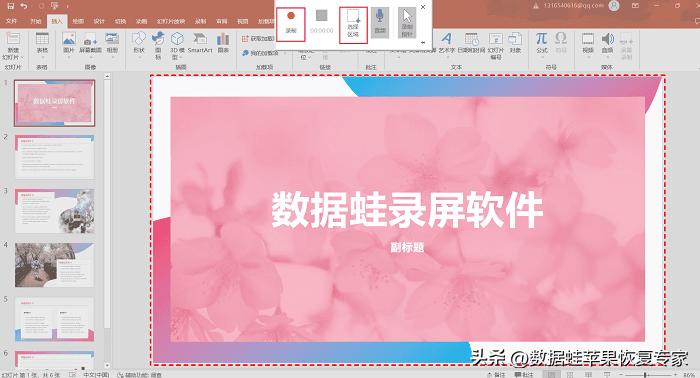Click the slide title 数据蛙录屏软件
This screenshot has width=700, height=378.
407,210
